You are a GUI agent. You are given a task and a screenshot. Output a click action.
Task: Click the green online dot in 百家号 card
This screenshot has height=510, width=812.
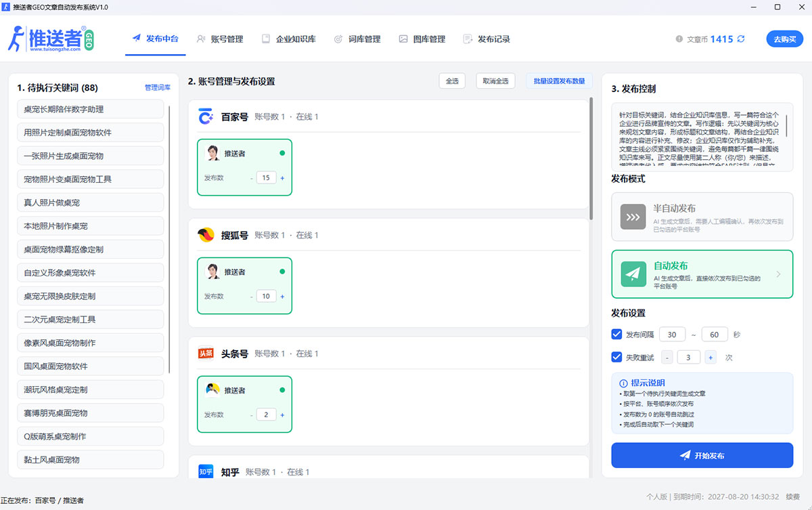[x=282, y=153]
